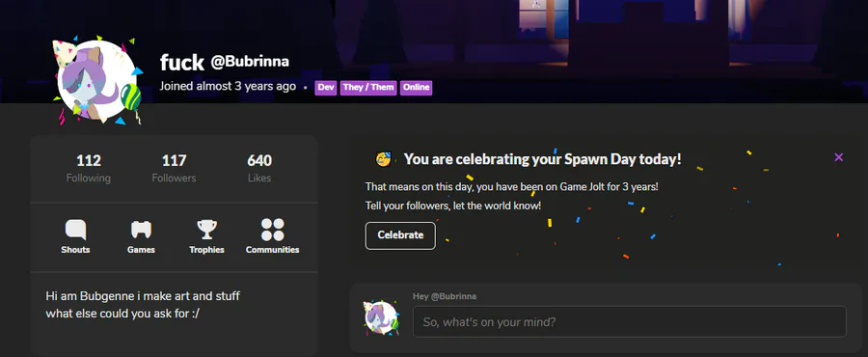Click the profile display name heading
Viewport: 868px width, 357px height.
(x=182, y=63)
